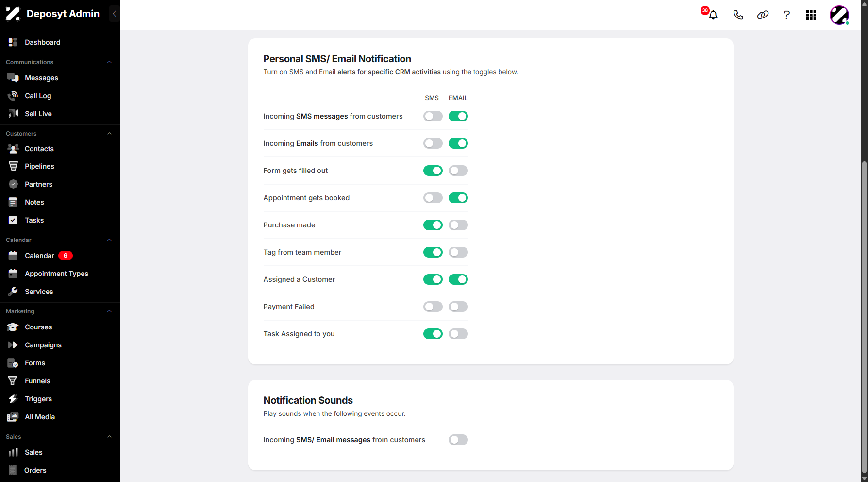Enable email for Task Assigned to you
868x482 pixels.
coord(458,334)
